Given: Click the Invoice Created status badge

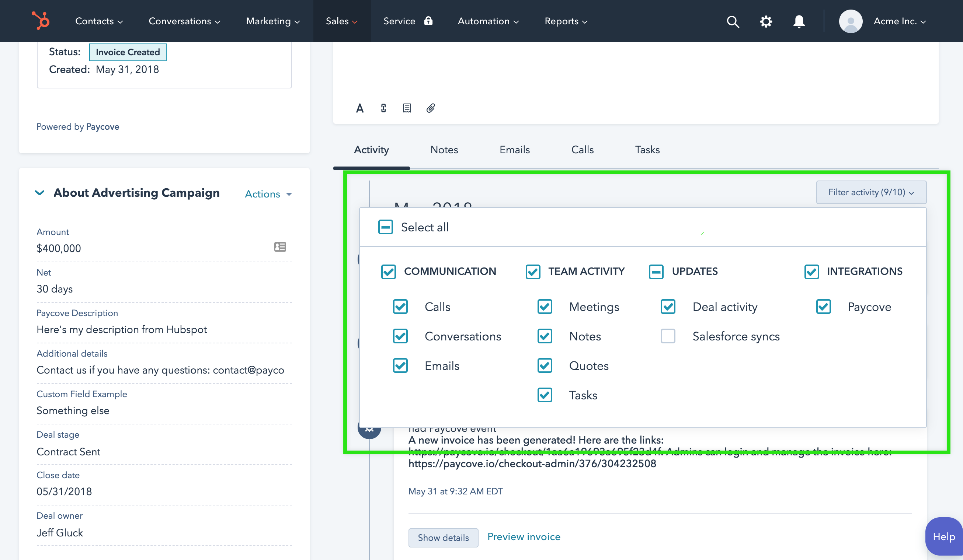Looking at the screenshot, I should tap(128, 52).
